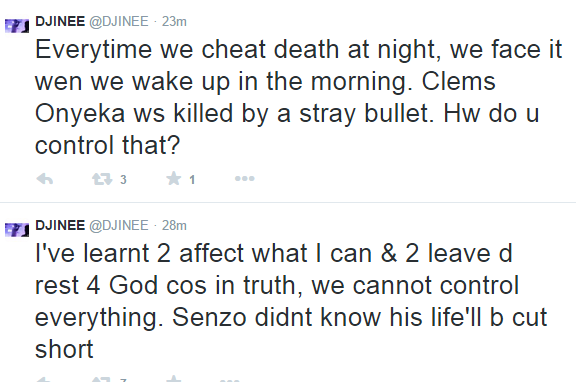Viewport: 576px width, 382px height.
Task: Favorite the 23m tweet with the star
Action: 173,179
